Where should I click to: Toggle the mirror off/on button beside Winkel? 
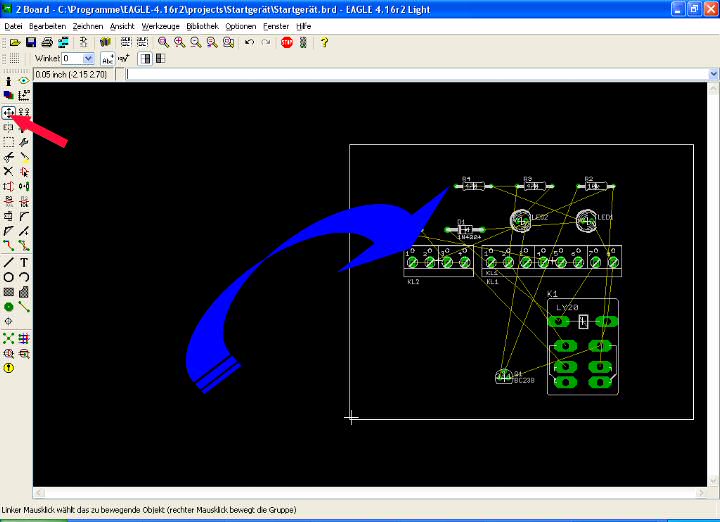(106, 59)
